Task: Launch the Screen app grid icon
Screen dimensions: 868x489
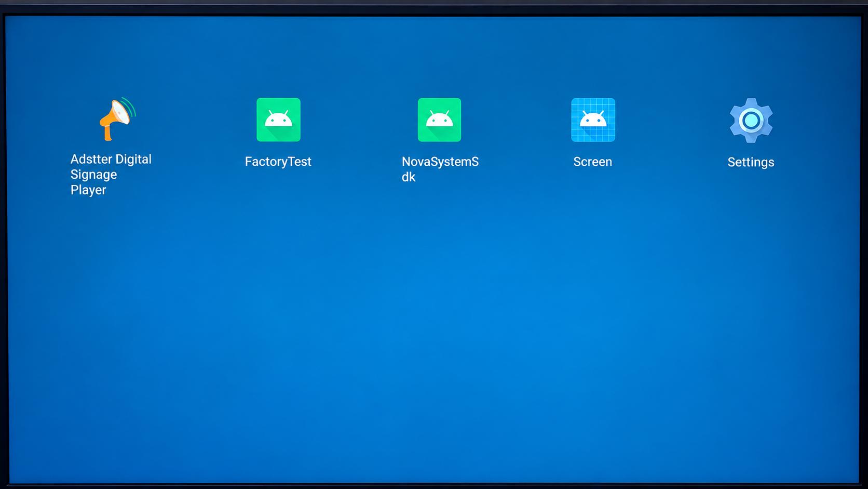Action: pos(593,120)
